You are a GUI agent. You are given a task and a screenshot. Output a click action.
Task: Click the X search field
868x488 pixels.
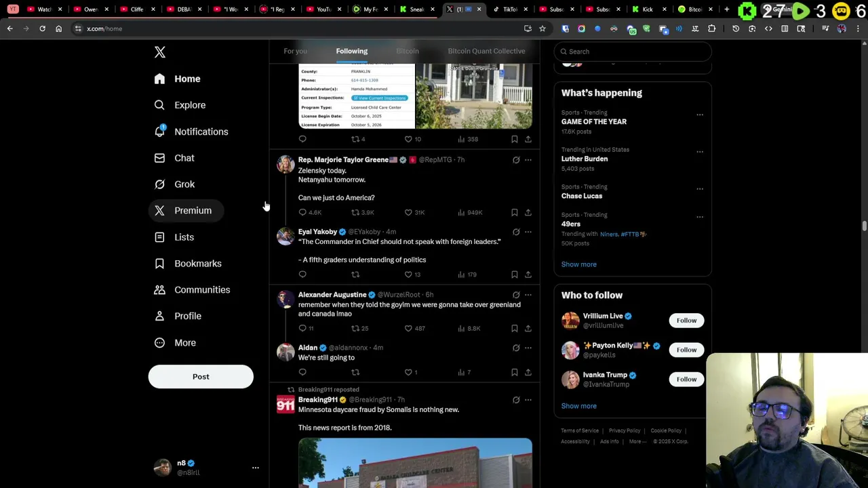point(633,52)
